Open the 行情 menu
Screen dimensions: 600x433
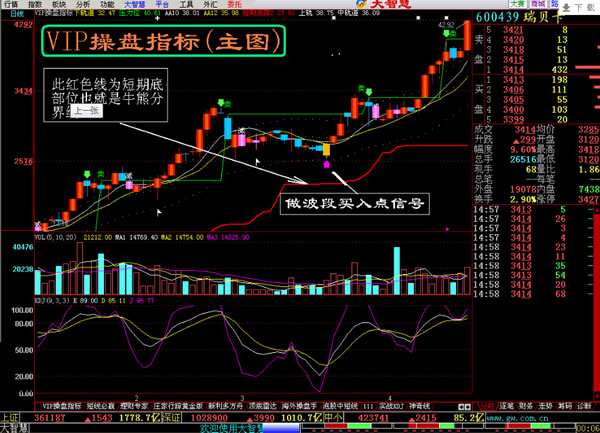click(11, 4)
